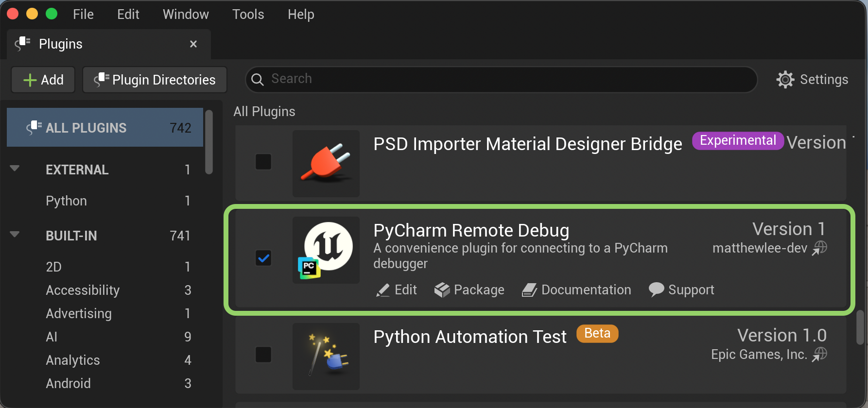Click the Support speech bubble icon
The image size is (868, 408).
click(x=656, y=289)
